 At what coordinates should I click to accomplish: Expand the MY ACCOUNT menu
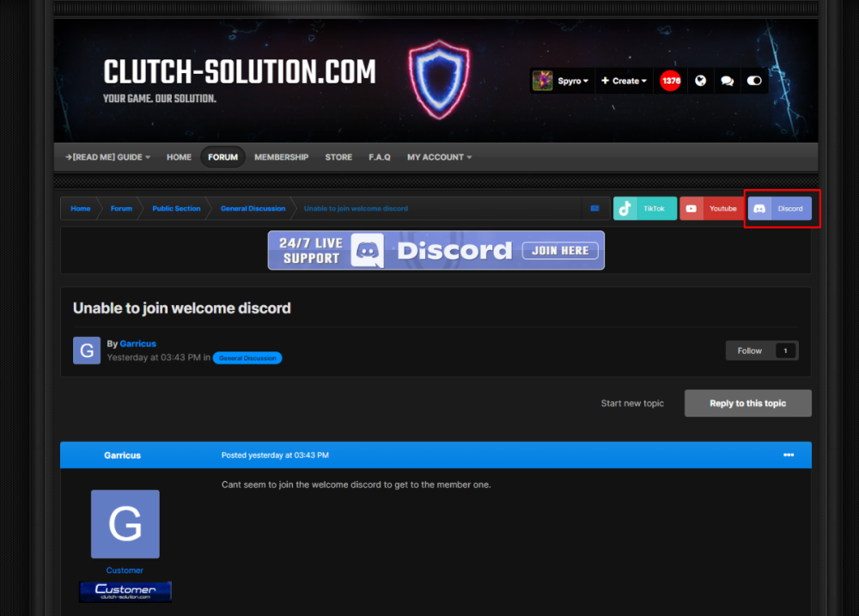pos(439,157)
